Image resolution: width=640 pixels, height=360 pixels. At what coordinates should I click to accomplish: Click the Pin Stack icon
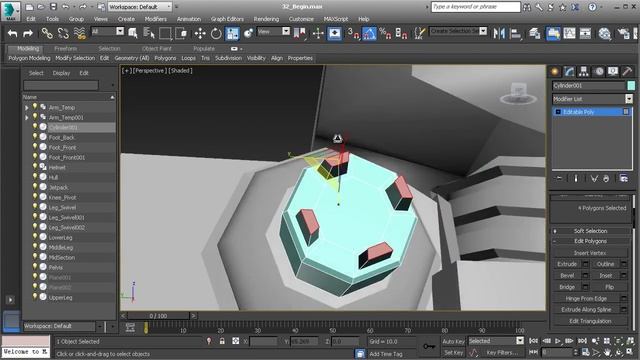pos(558,178)
